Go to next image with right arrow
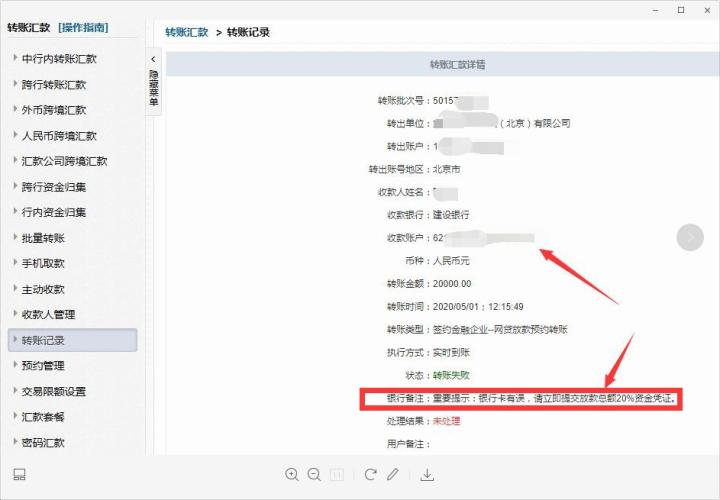This screenshot has height=500, width=720. pos(690,237)
